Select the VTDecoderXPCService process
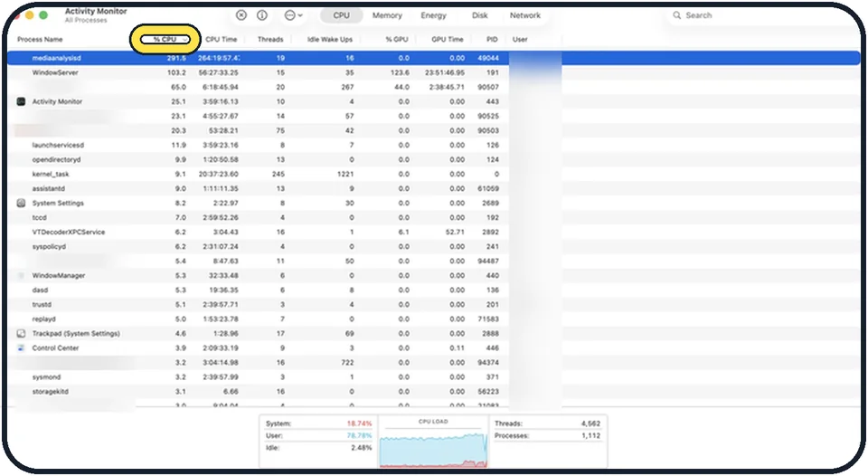 pos(433,233)
